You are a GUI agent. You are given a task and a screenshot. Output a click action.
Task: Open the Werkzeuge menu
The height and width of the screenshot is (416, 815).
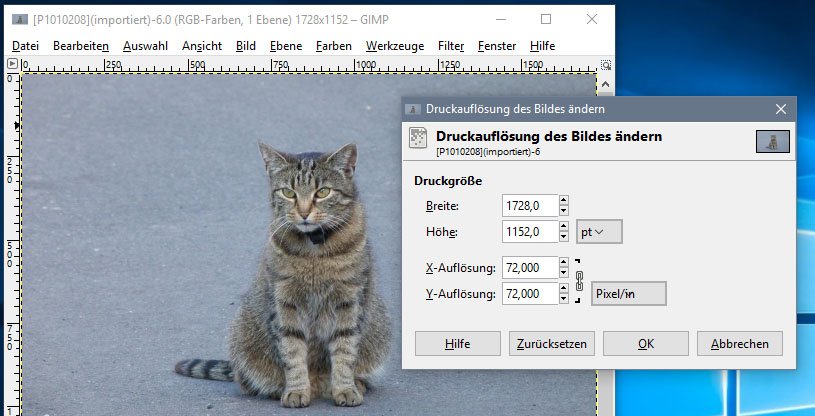point(395,46)
